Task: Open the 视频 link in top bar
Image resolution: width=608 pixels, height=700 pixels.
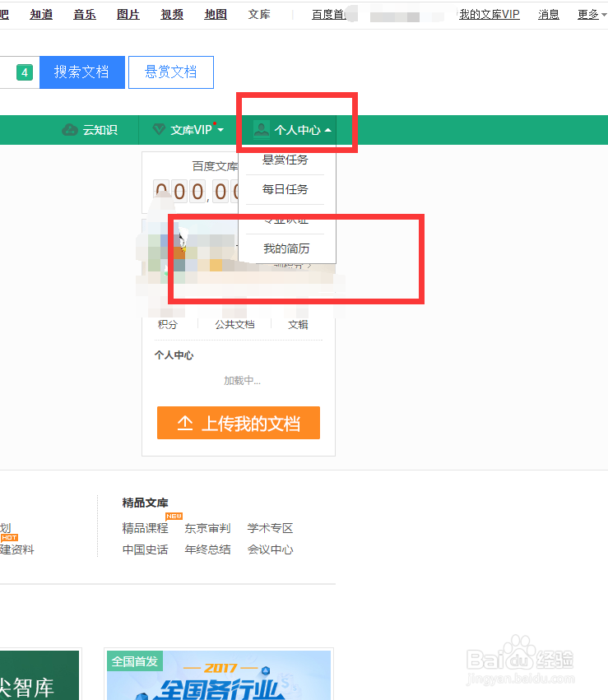Action: pyautogui.click(x=172, y=14)
